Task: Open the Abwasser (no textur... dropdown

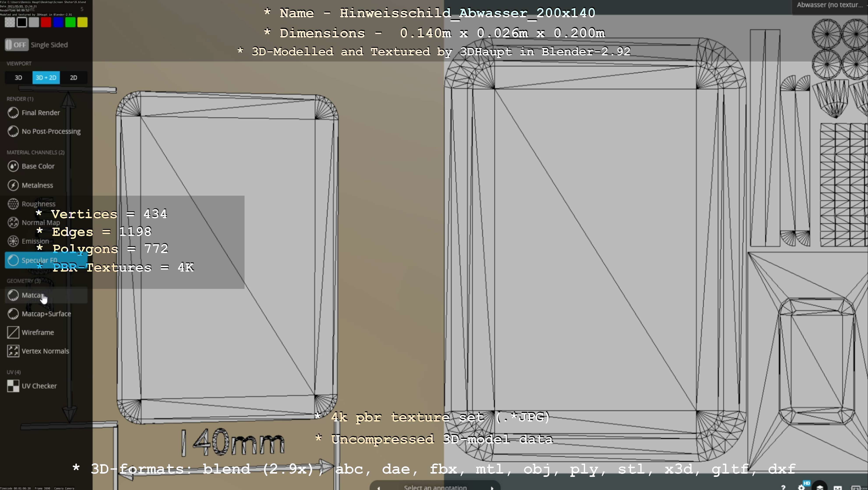Action: [x=830, y=5]
